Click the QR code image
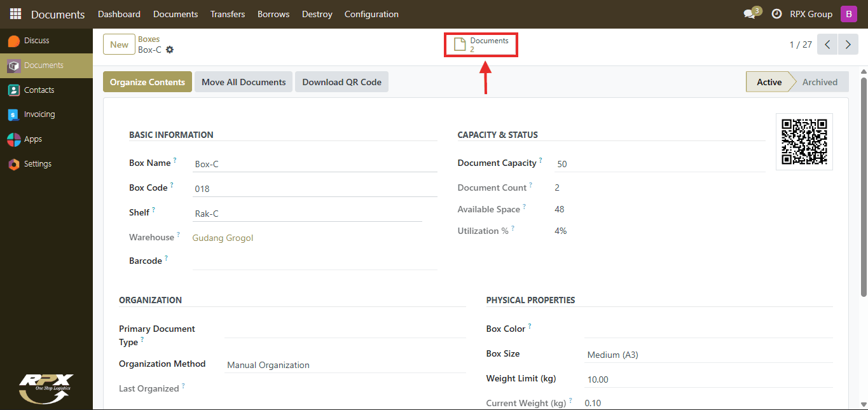868x410 pixels. [x=804, y=142]
